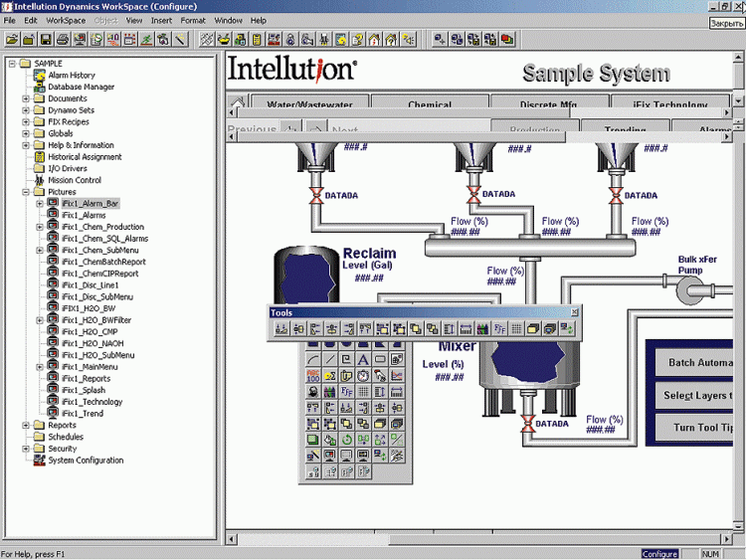Click the color crayons icon in Tools bar
The width and height of the screenshot is (746, 560).
click(482, 328)
